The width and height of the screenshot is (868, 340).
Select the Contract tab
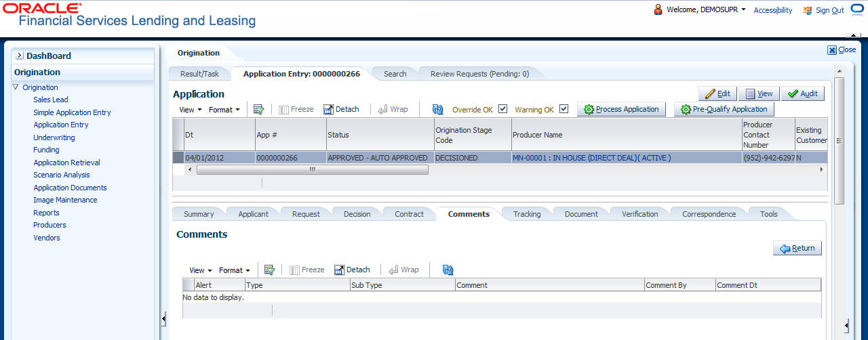pos(409,214)
